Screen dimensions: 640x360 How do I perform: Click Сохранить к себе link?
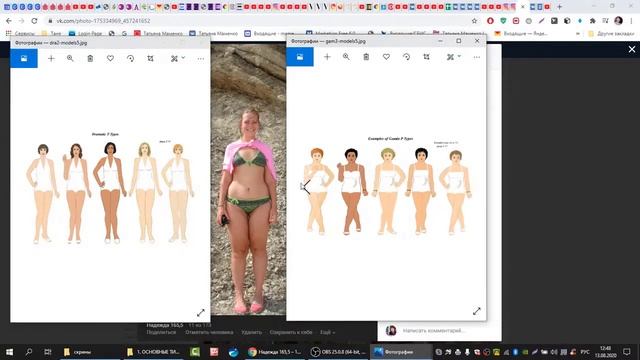coord(291,332)
